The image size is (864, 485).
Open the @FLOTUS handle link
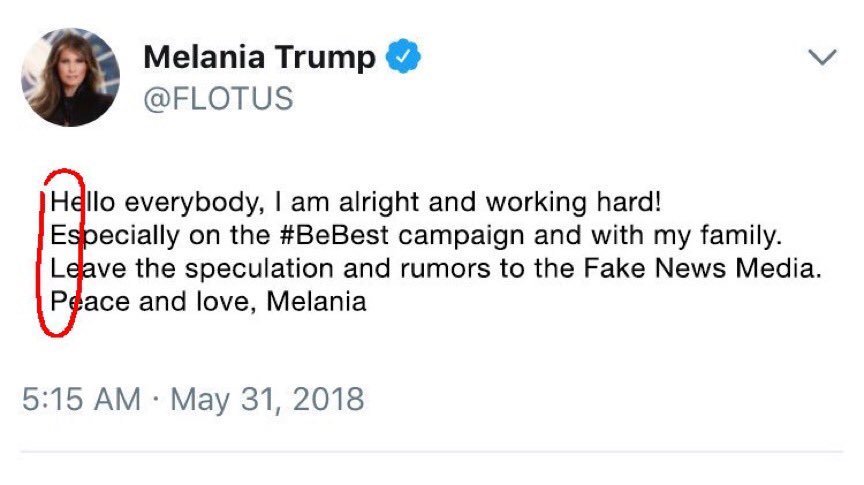218,98
